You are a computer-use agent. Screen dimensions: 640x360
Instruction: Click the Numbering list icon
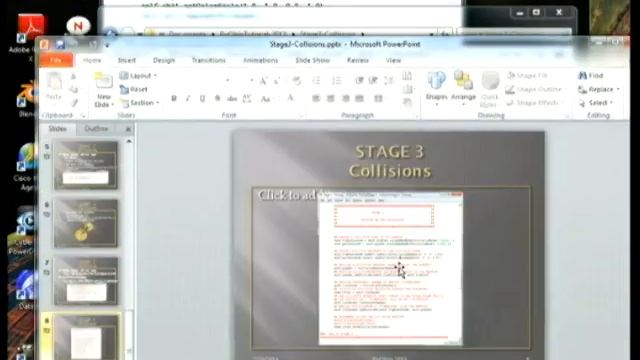pyautogui.click(x=336, y=81)
